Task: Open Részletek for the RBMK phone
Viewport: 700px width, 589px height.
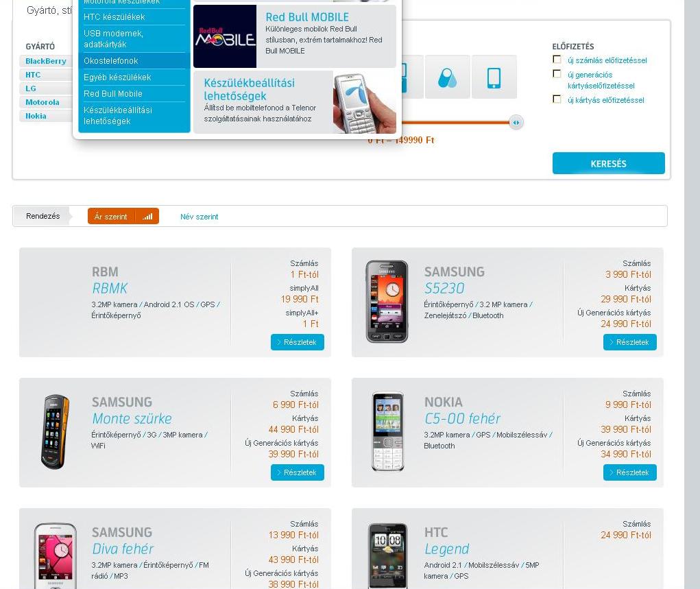Action: (x=298, y=342)
